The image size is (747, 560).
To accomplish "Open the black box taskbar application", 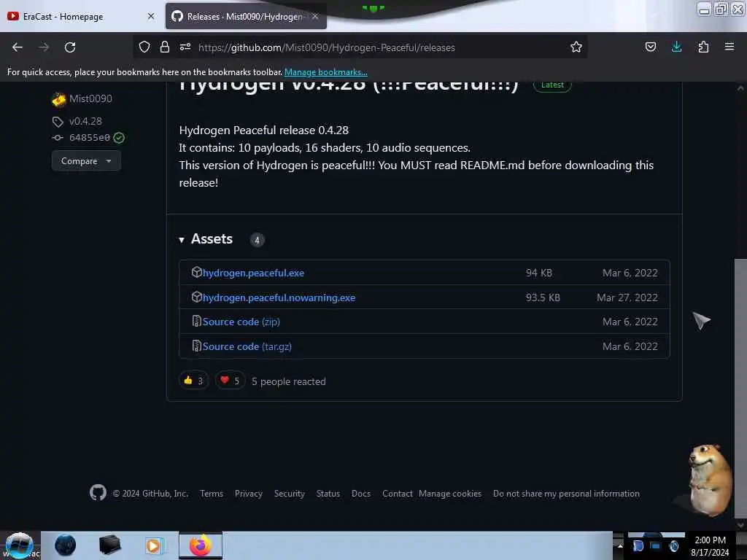I will tap(109, 545).
